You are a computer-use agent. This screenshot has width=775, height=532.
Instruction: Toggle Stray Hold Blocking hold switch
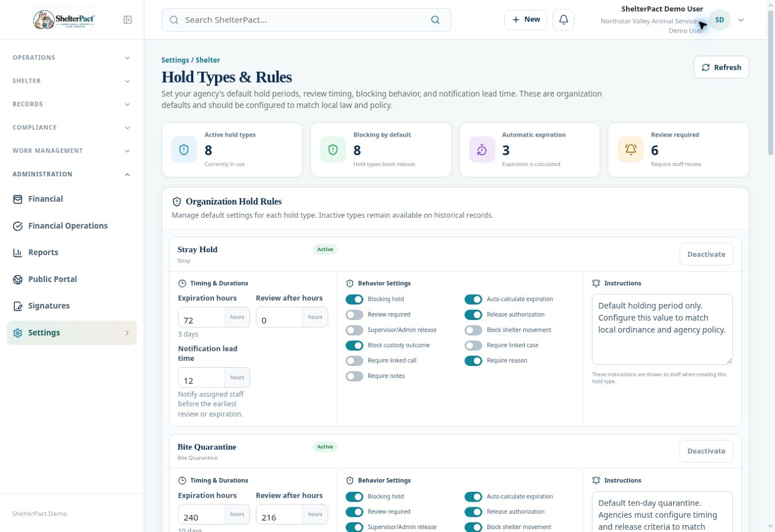[x=354, y=299]
